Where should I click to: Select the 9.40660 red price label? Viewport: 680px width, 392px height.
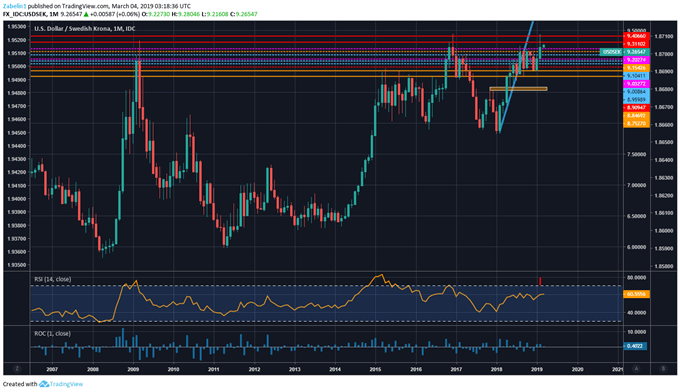[636, 36]
